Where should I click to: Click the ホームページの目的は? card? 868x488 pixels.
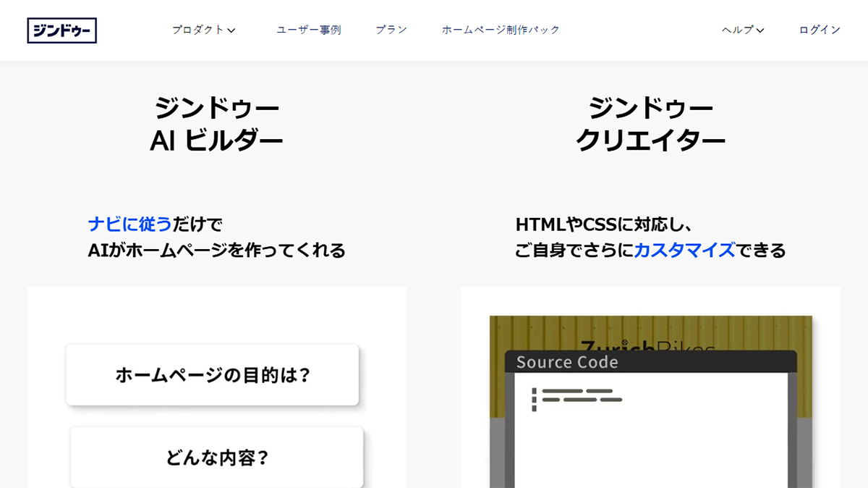click(212, 374)
